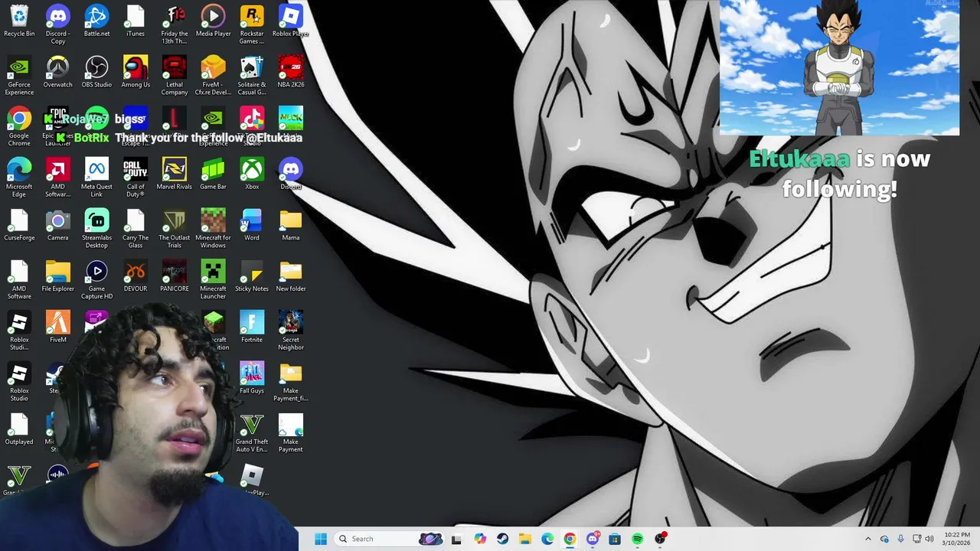Launch Fortnite from the desktop
This screenshot has height=551, width=980.
[x=252, y=327]
